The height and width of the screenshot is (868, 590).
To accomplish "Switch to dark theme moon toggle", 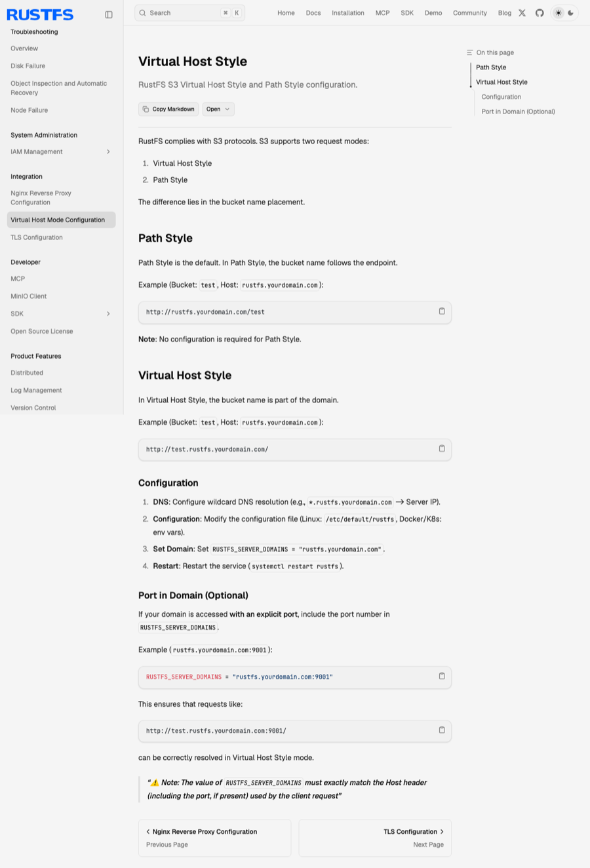I will 570,13.
